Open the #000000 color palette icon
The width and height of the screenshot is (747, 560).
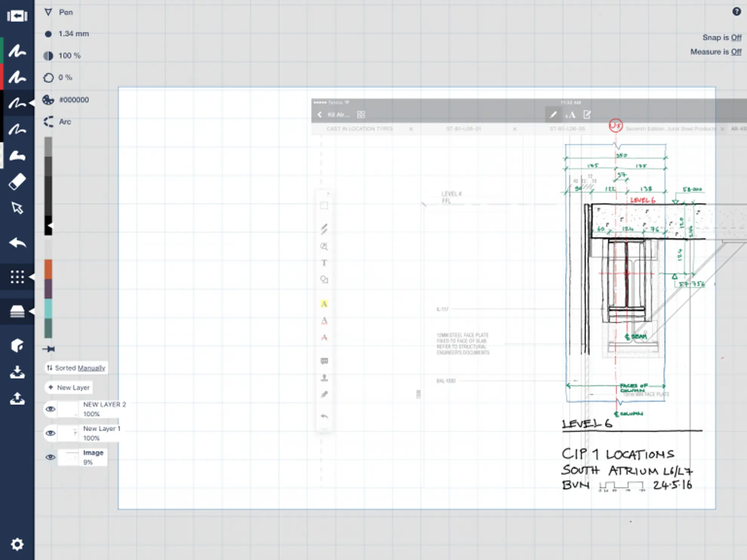[x=48, y=100]
